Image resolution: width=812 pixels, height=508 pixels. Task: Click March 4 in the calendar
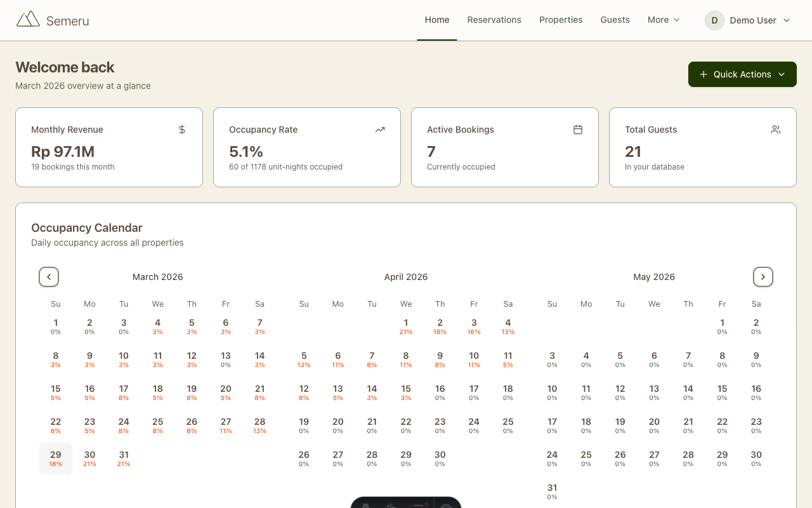click(x=158, y=326)
